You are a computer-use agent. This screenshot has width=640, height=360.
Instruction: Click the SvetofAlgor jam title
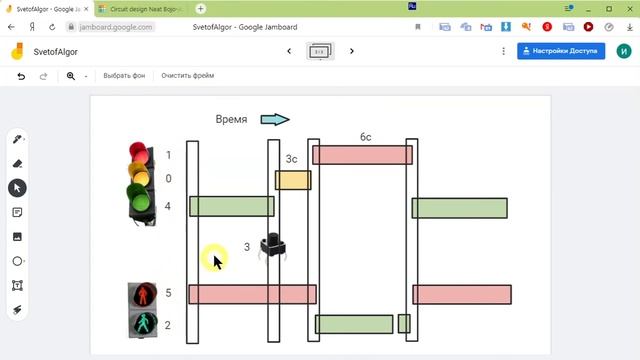[x=56, y=52]
